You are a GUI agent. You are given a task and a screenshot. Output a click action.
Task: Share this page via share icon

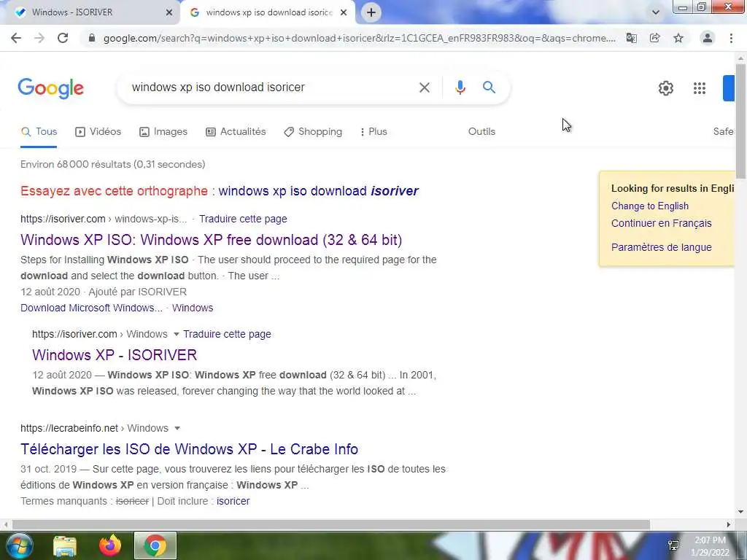pyautogui.click(x=655, y=38)
